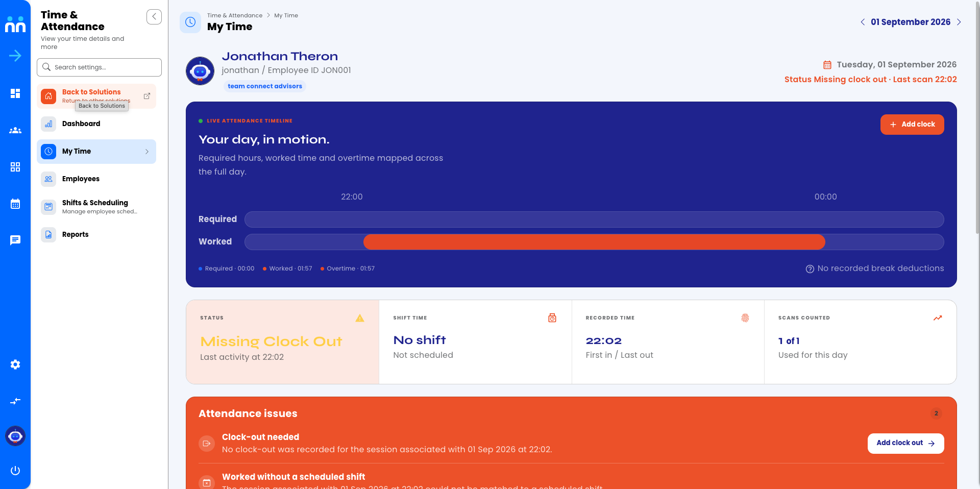
Task: Click the warning triangle on the Status card
Action: coord(360,318)
